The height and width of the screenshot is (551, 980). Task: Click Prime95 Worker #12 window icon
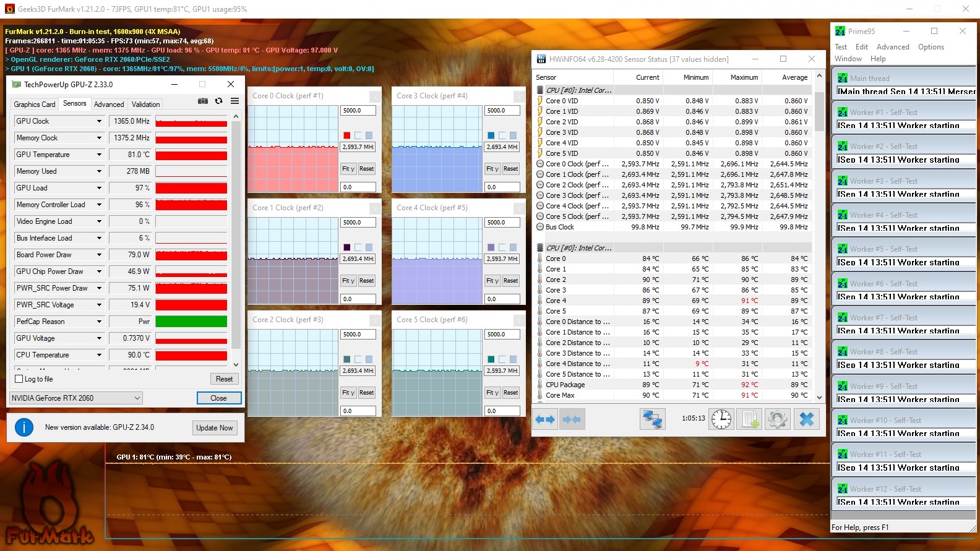click(842, 489)
